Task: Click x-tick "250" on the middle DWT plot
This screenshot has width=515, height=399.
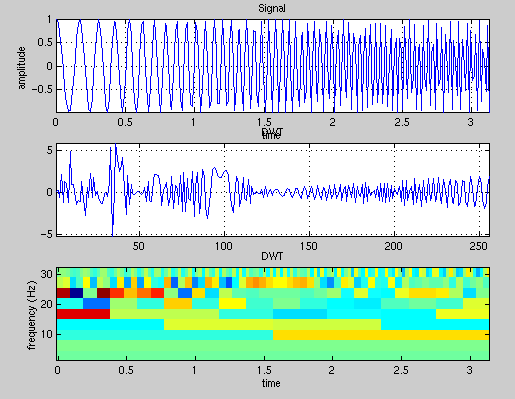Action: point(479,246)
